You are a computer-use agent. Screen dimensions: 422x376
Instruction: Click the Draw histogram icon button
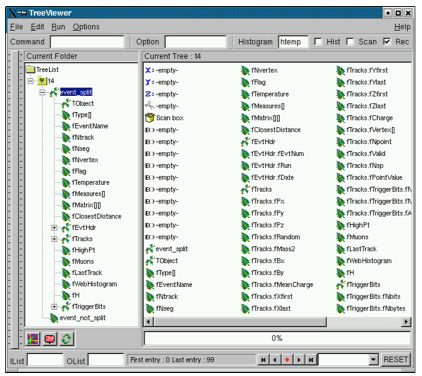(33, 339)
